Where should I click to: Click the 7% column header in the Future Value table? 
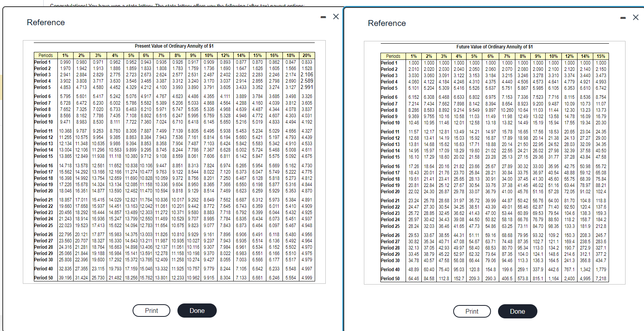[x=507, y=56]
